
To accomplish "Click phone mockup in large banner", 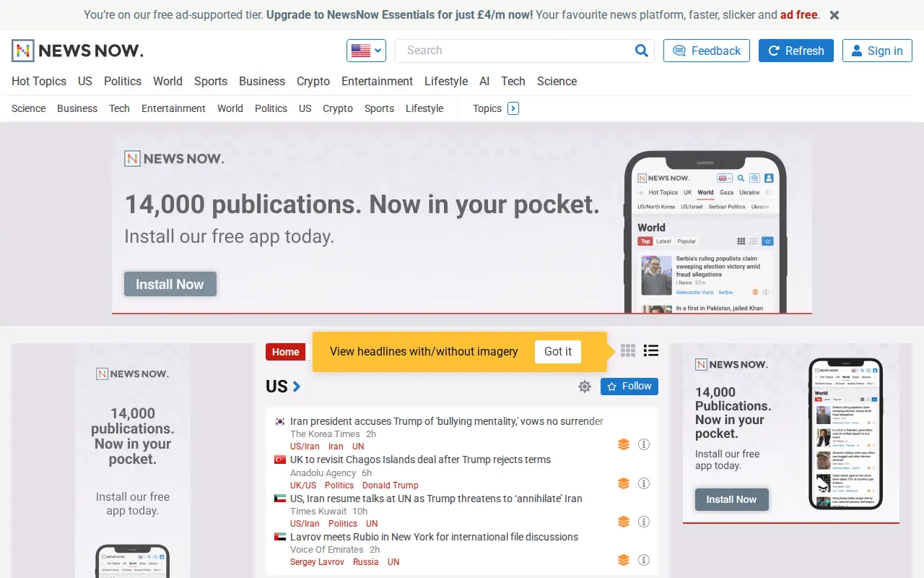I will (705, 232).
